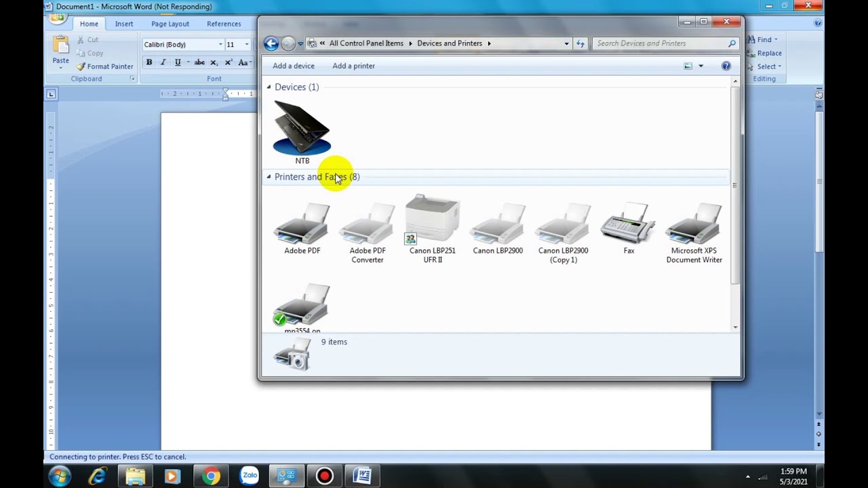The height and width of the screenshot is (488, 868).
Task: Select the Canon LBP2900 printer
Action: point(498,229)
